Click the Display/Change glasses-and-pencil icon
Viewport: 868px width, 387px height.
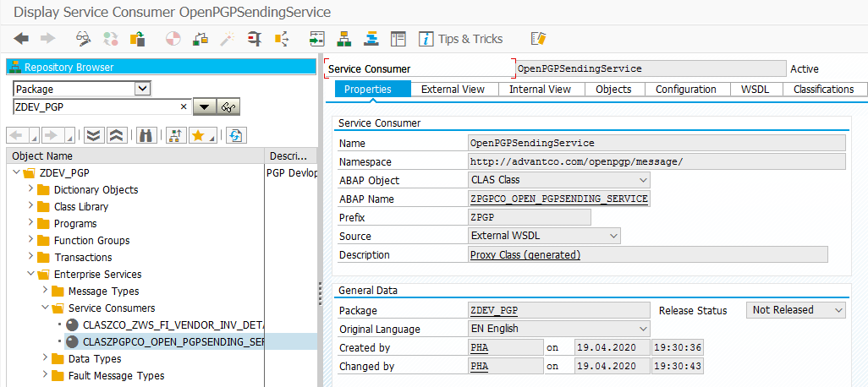click(83, 39)
